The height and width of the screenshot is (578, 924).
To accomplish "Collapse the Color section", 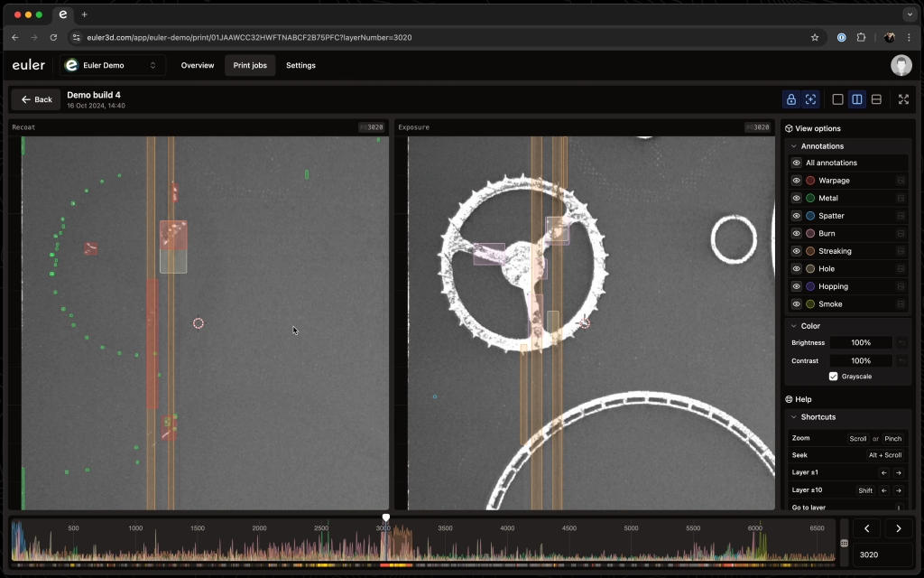I will coord(794,326).
